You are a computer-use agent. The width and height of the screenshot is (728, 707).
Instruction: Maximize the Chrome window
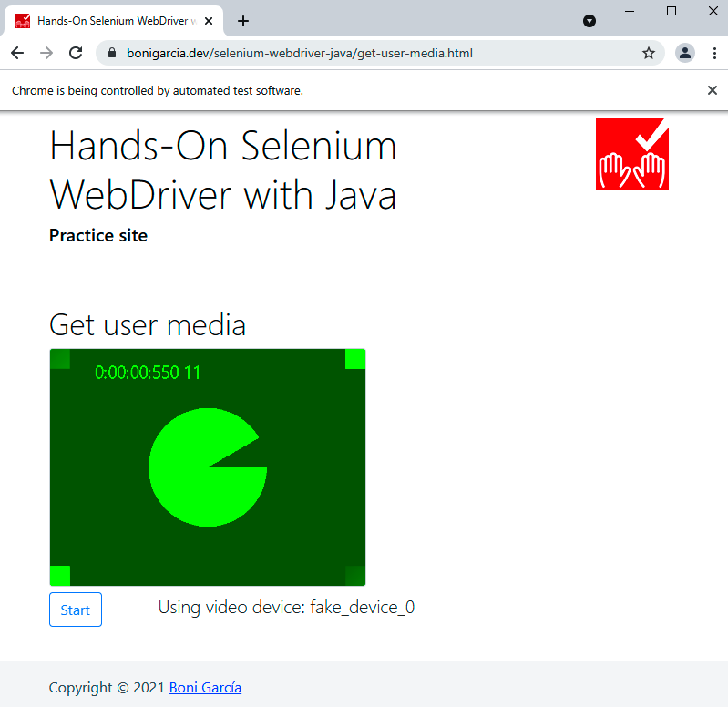[x=672, y=11]
